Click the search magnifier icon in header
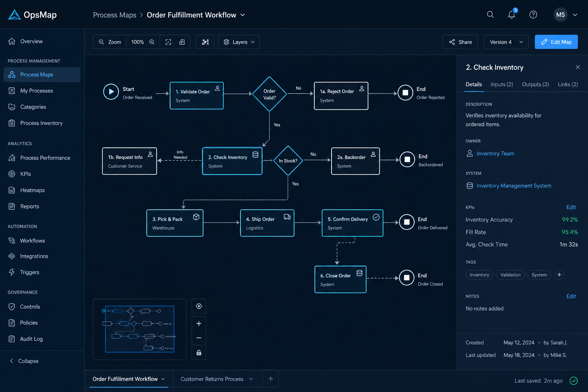Image resolution: width=588 pixels, height=392 pixels. point(490,15)
